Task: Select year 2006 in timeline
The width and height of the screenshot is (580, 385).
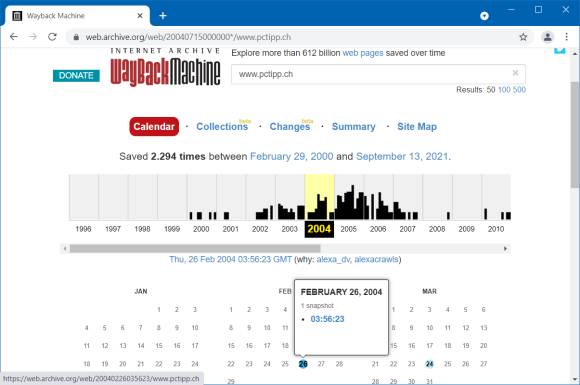Action: point(378,229)
